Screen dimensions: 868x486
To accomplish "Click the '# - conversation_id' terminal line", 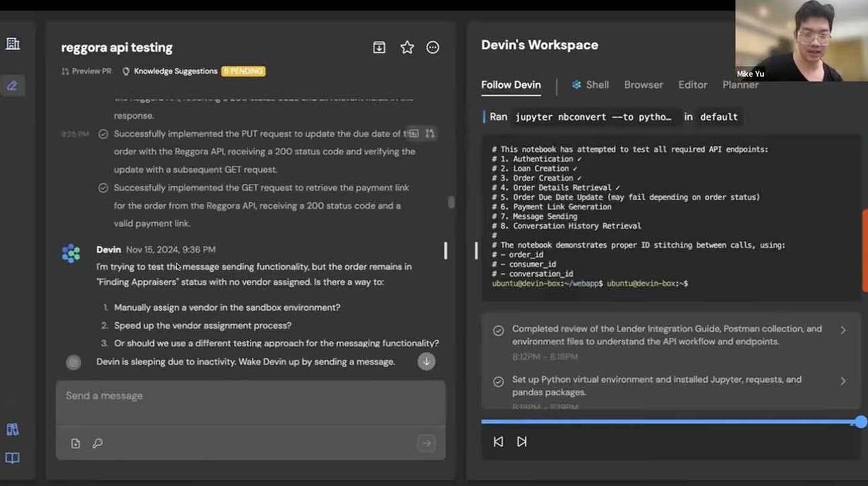I will 533,274.
